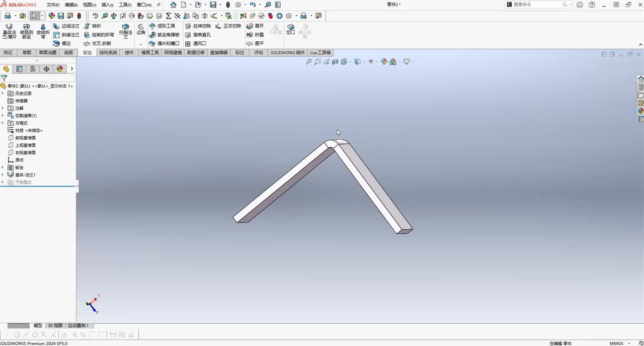644x346 pixels.
Task: Expand the 钣金 sheet metal node
Action: [x=3, y=167]
